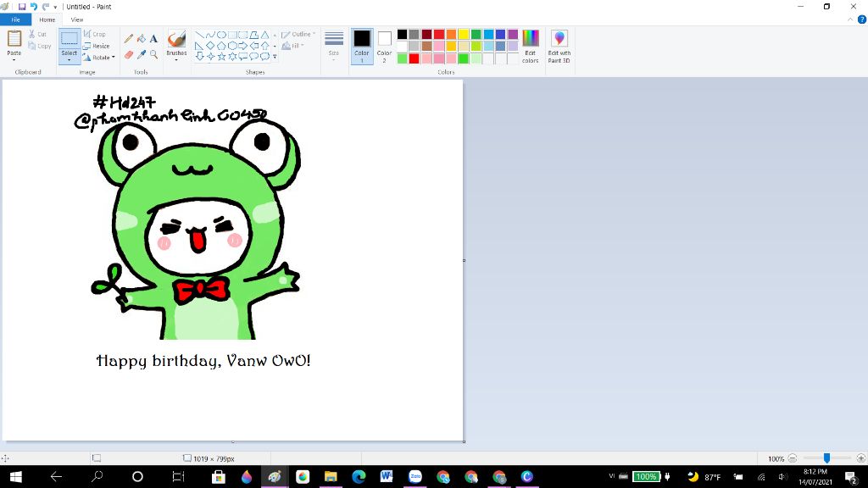Click the Redo icon in title bar
The width and height of the screenshot is (868, 488).
46,7
